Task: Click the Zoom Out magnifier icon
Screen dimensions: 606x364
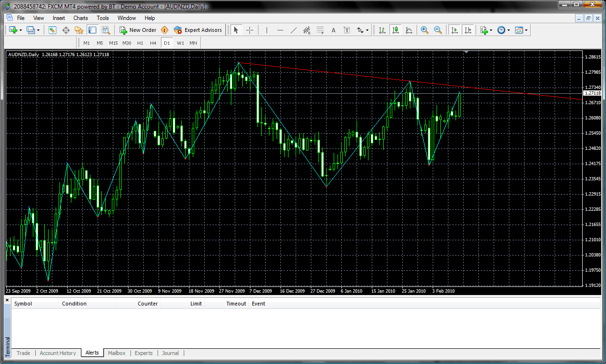Action: pos(437,30)
